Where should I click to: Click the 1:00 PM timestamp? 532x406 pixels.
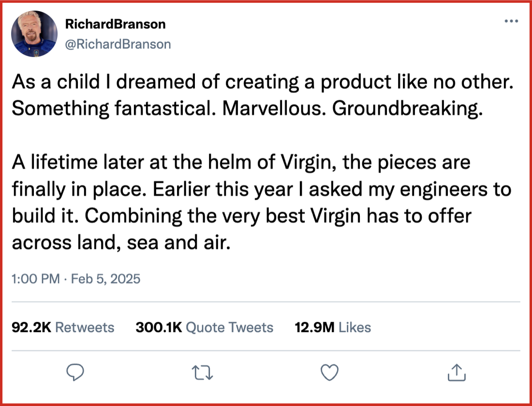coord(37,279)
